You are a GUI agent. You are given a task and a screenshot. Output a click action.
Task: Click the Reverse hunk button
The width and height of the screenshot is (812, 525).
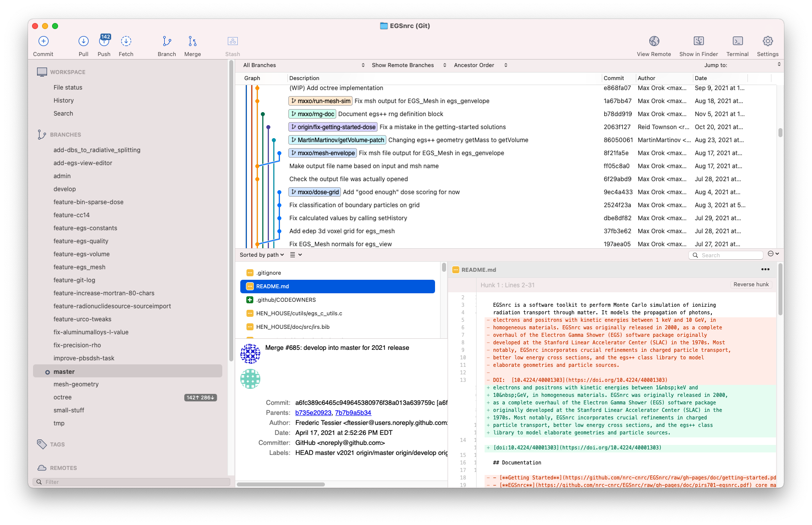751,284
